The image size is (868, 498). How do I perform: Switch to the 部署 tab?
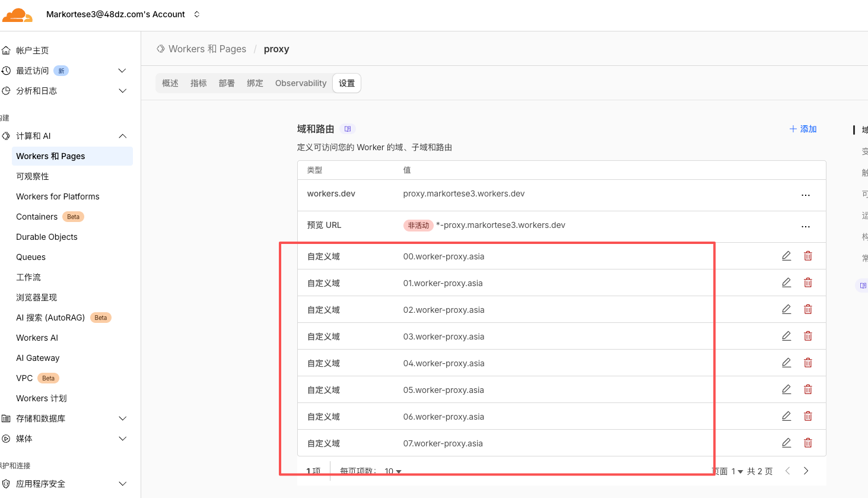[x=227, y=83]
